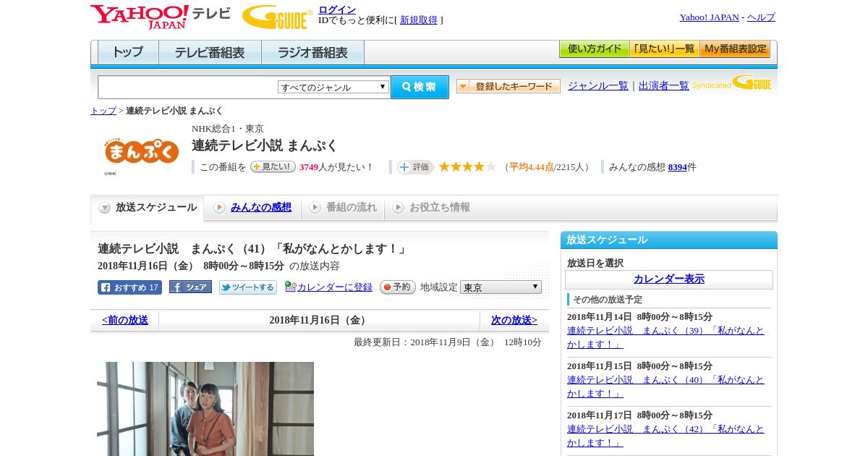This screenshot has width=868, height=456.
Task: Click the 8394 reviews count link
Action: coord(678,167)
